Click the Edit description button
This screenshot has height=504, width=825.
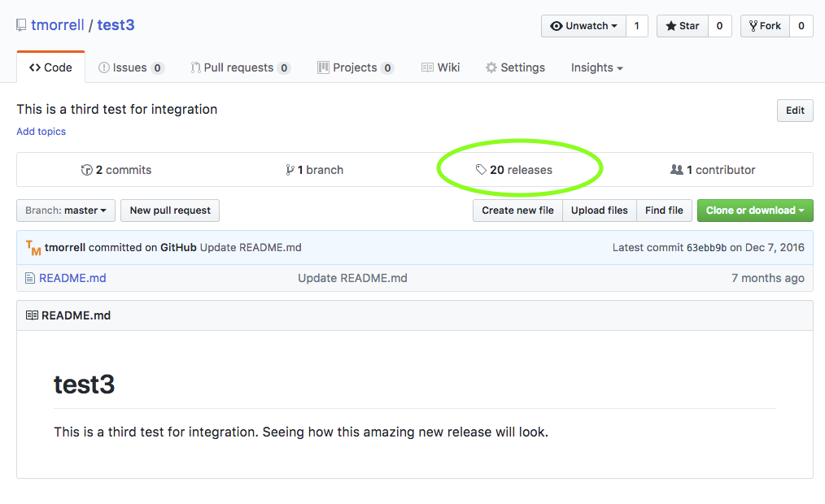(x=795, y=111)
